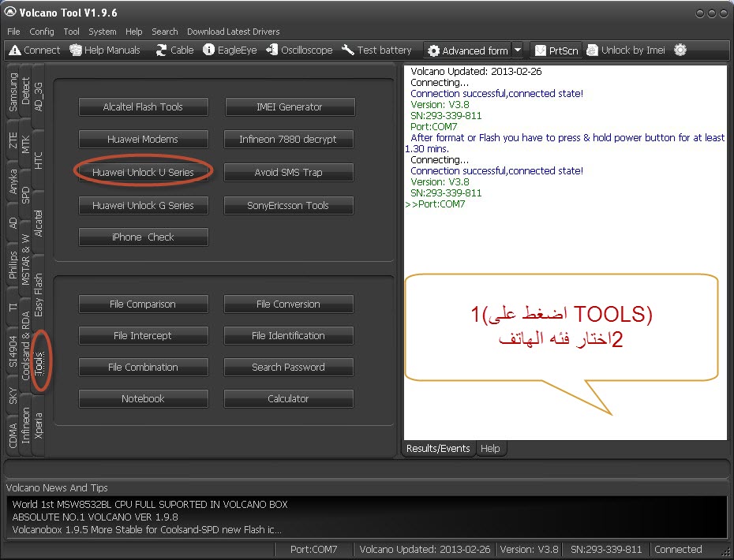Click the settings gear on the toolbar

pos(680,50)
